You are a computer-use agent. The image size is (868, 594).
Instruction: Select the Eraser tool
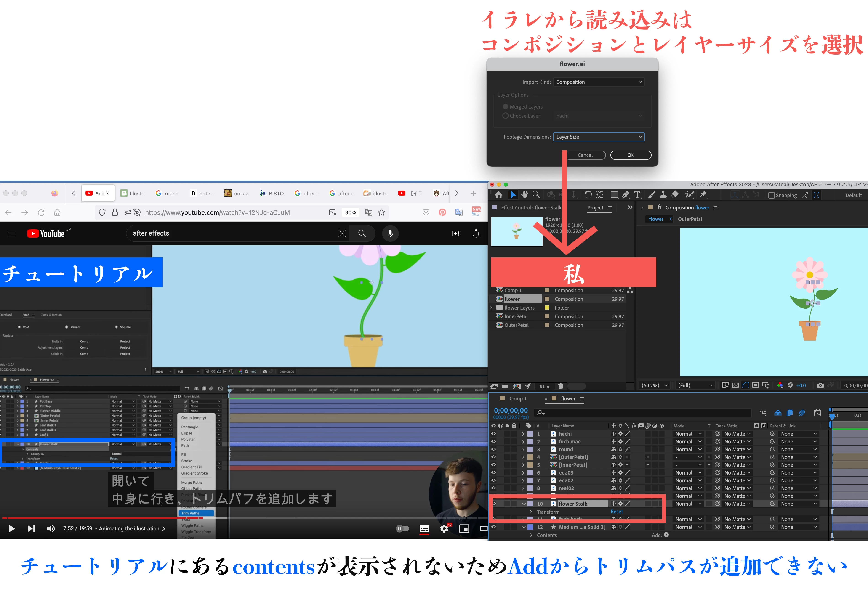click(675, 194)
